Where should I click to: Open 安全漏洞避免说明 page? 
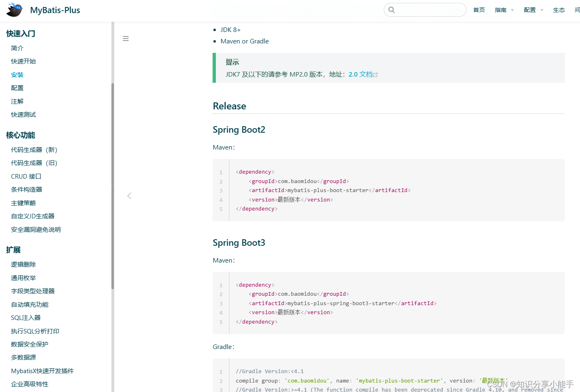pos(36,230)
